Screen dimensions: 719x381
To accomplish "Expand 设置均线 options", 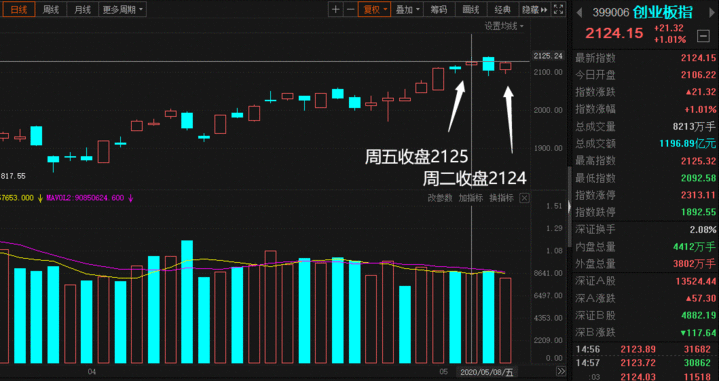I will pos(504,26).
